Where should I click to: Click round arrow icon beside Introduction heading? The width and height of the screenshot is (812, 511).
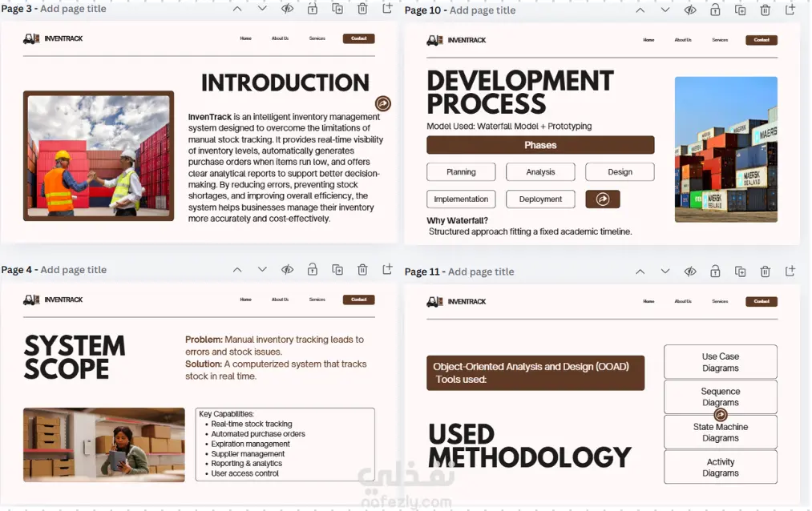point(383,103)
